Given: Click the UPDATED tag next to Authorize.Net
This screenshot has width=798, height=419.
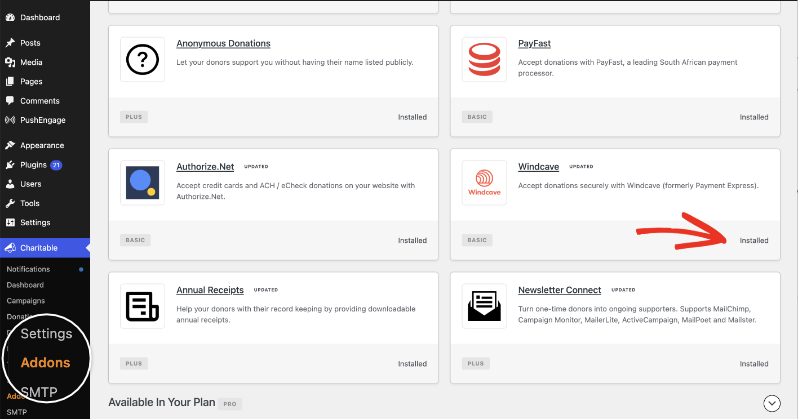Looking at the screenshot, I should (256, 166).
